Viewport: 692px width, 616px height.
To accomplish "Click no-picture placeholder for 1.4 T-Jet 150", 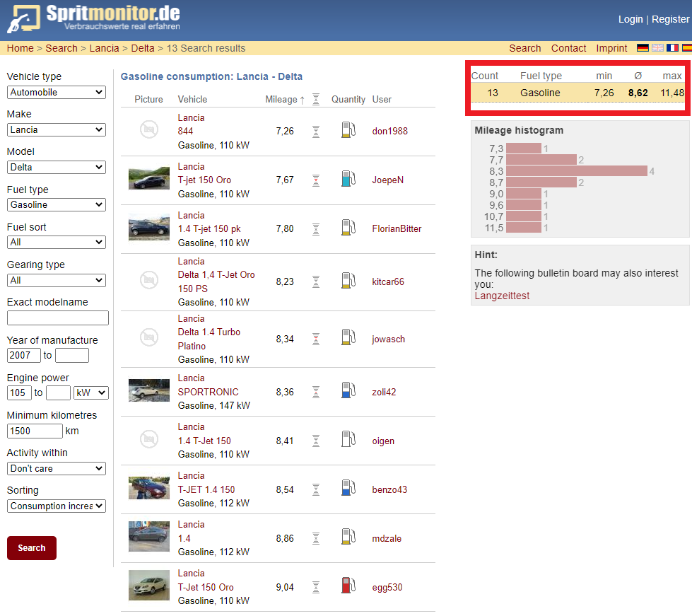I will click(149, 439).
